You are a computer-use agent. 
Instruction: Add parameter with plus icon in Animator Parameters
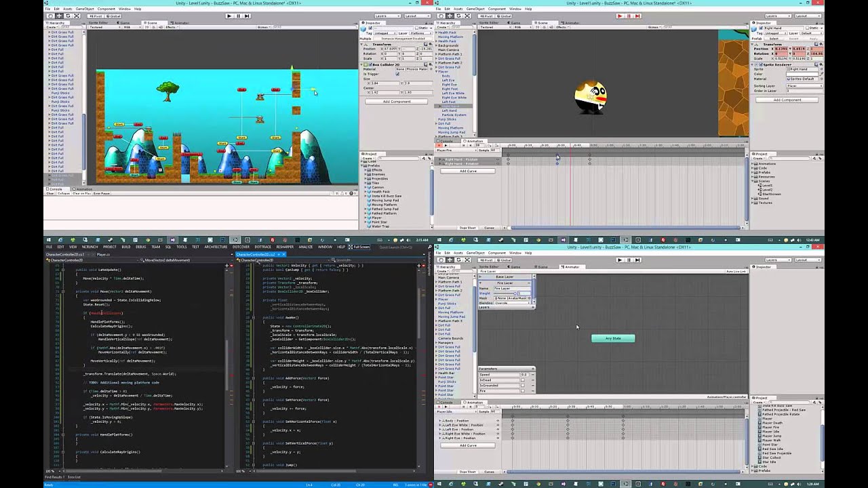pos(533,369)
